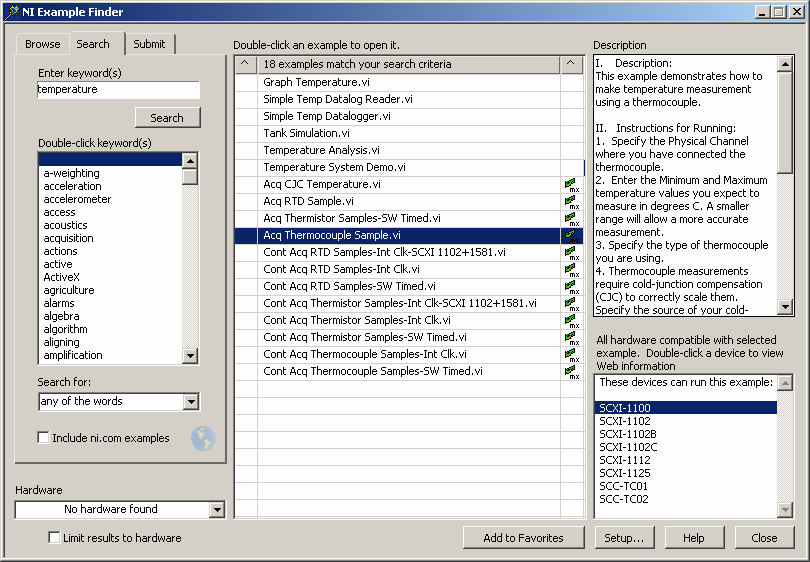Select device SCXI-1112
The width and height of the screenshot is (810, 562).
click(x=625, y=460)
